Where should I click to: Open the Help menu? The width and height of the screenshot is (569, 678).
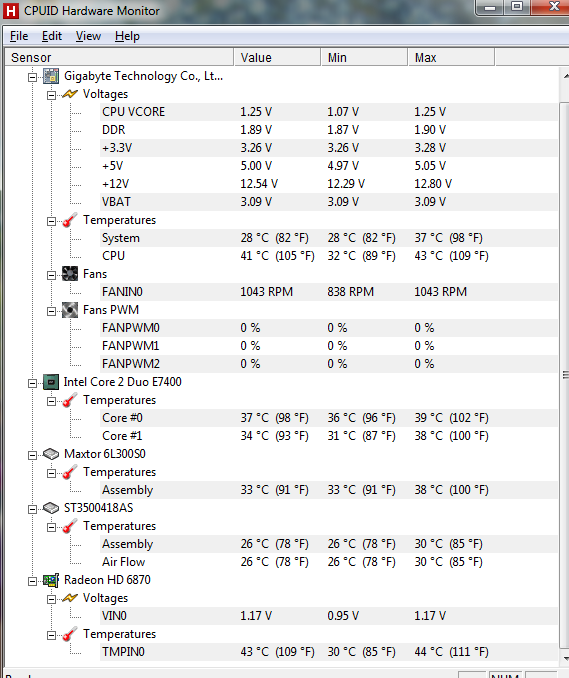pyautogui.click(x=127, y=36)
